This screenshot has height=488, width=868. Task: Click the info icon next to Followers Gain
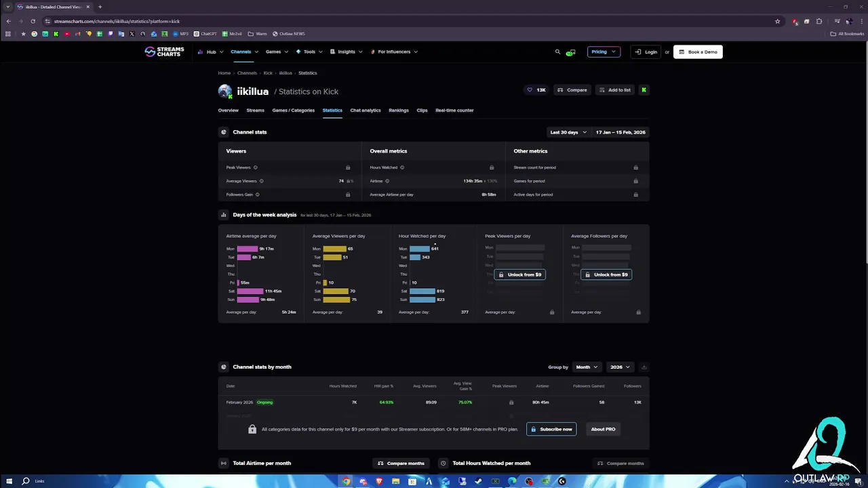click(257, 195)
